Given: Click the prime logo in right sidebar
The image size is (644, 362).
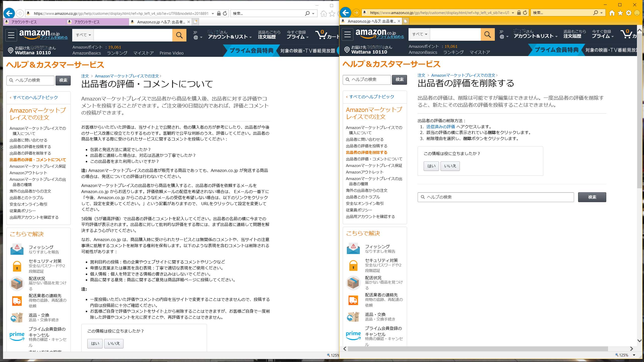Looking at the screenshot, I should click(353, 335).
